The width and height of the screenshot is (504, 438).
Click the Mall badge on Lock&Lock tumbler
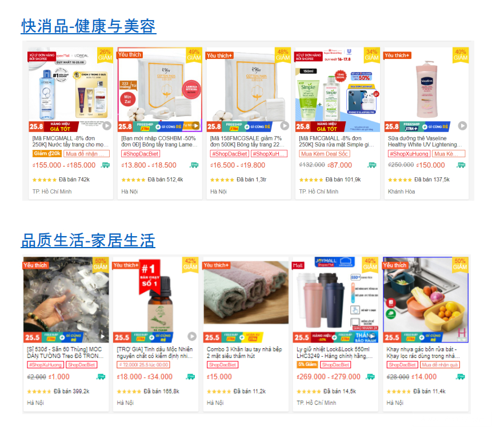click(x=298, y=266)
